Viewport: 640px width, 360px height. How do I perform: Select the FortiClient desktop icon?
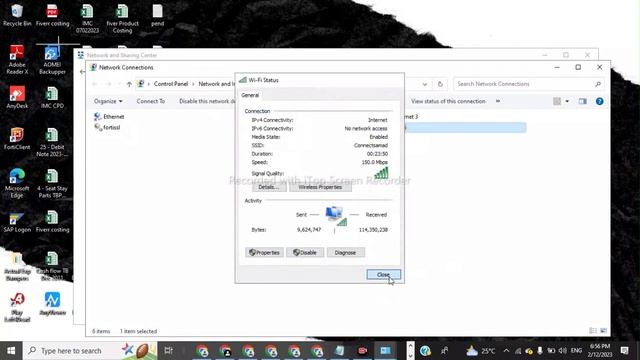(17, 139)
